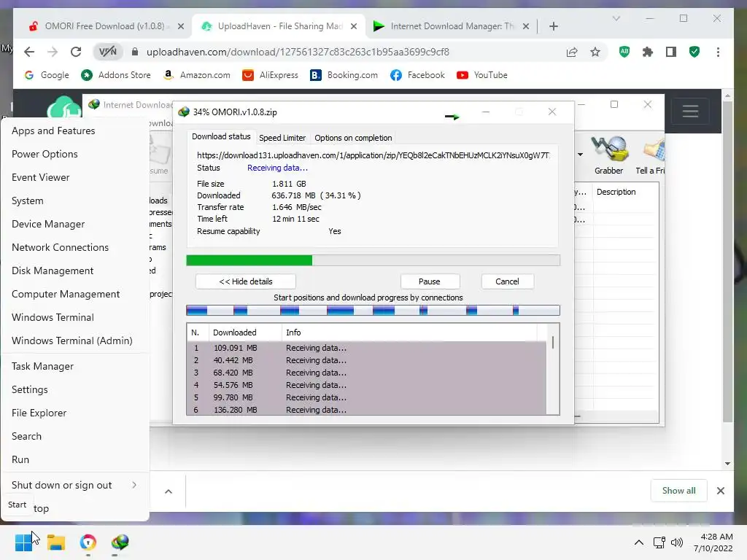
Task: Click the connections progress segment bar
Action: (x=373, y=311)
